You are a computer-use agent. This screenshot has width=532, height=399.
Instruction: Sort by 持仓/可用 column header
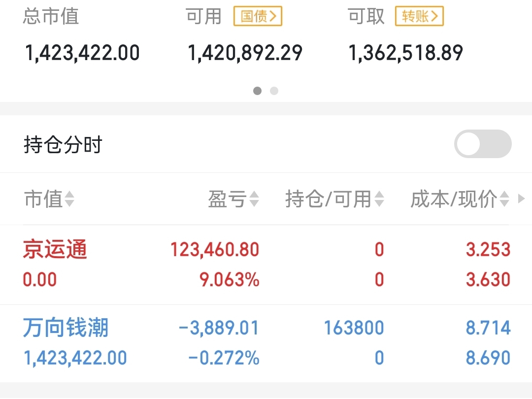click(x=334, y=199)
